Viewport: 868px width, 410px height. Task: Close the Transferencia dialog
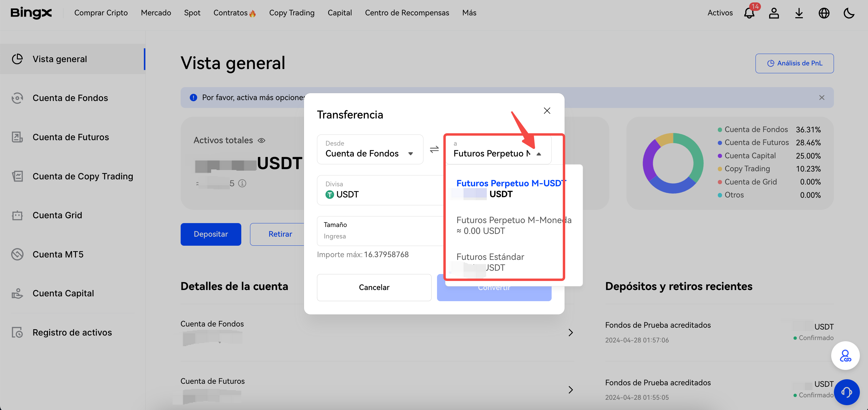547,111
